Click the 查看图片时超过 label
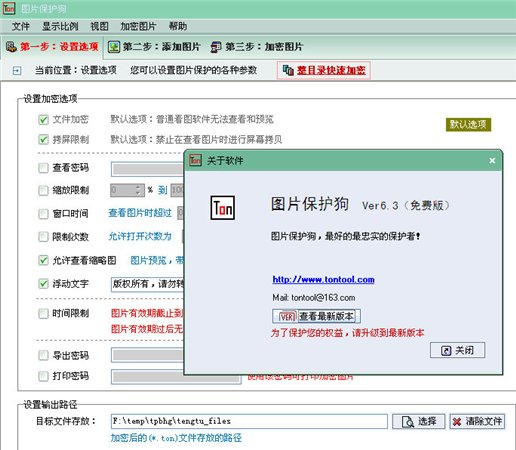Screen dimensions: 516x450 [140, 213]
